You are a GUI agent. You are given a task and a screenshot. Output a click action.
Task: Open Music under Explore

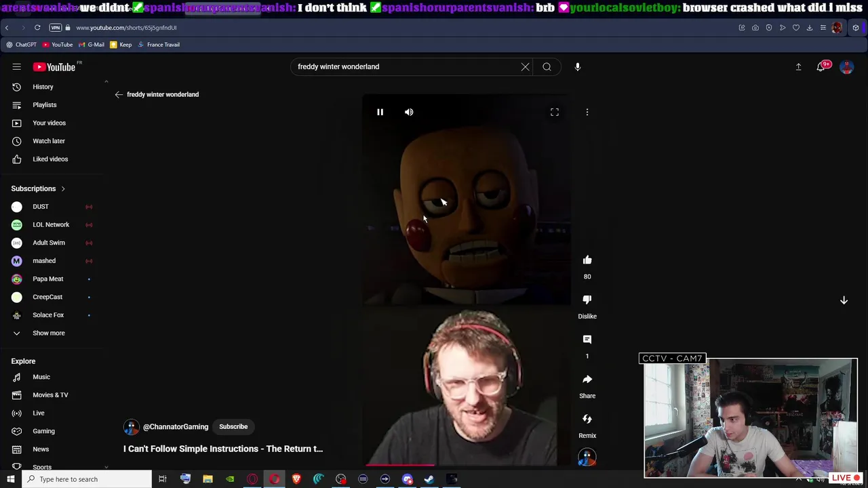coord(41,377)
